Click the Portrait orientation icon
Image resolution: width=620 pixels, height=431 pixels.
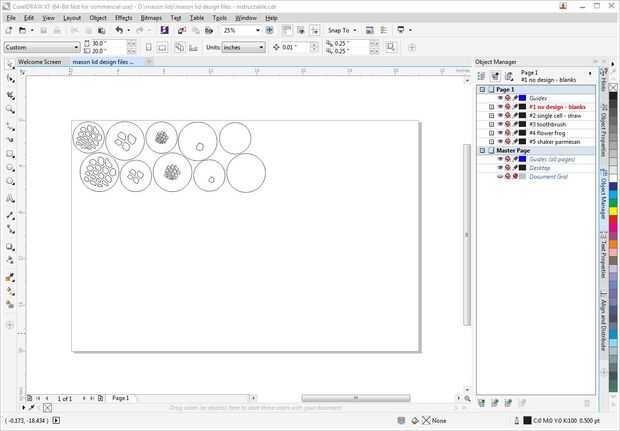148,47
